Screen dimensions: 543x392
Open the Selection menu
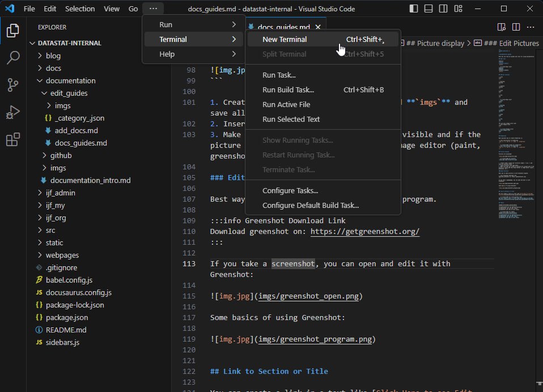pyautogui.click(x=80, y=8)
